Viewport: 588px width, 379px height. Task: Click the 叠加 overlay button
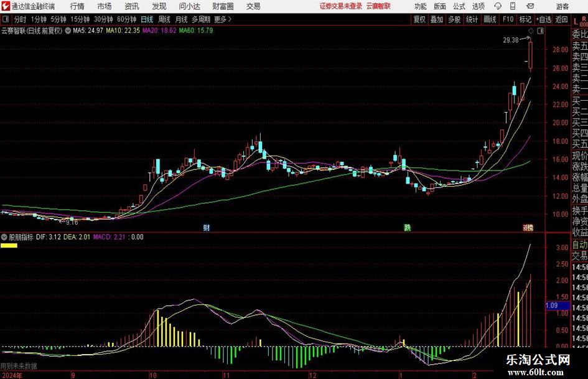tap(437, 19)
